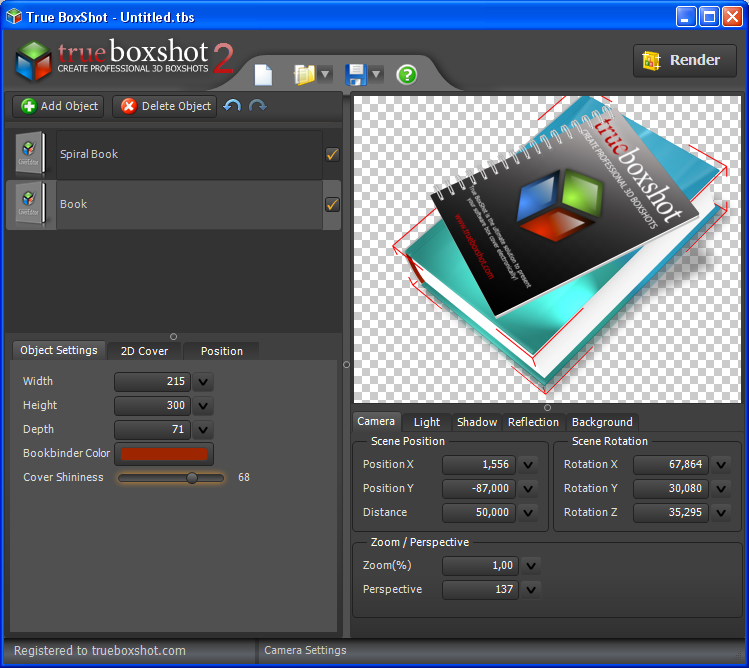Click the Position Y input field
The height and width of the screenshot is (668, 749).
[479, 488]
